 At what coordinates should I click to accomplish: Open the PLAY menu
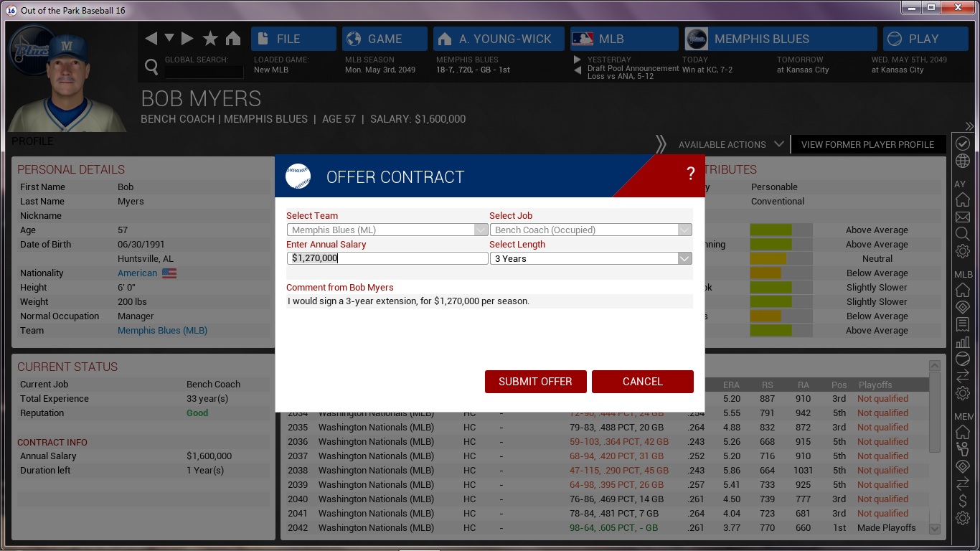pyautogui.click(x=925, y=39)
